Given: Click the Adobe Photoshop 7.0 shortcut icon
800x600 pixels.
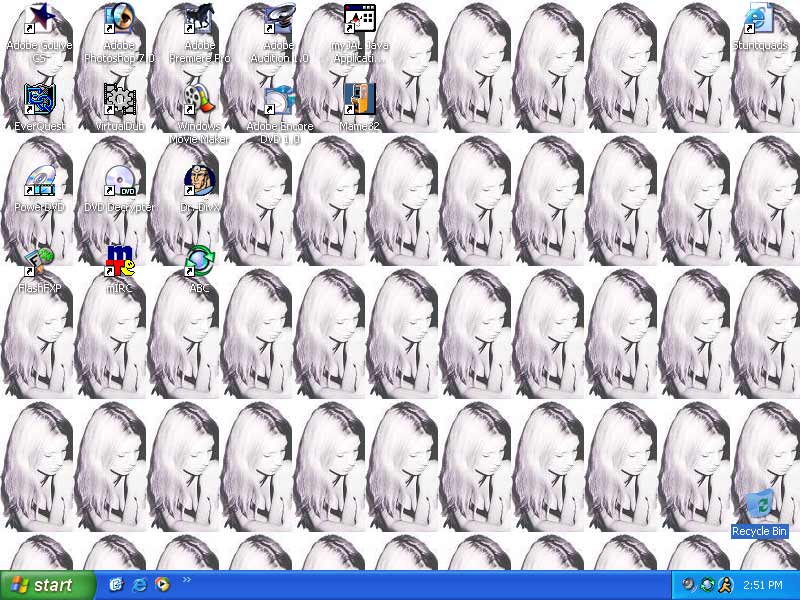Looking at the screenshot, I should [x=119, y=19].
